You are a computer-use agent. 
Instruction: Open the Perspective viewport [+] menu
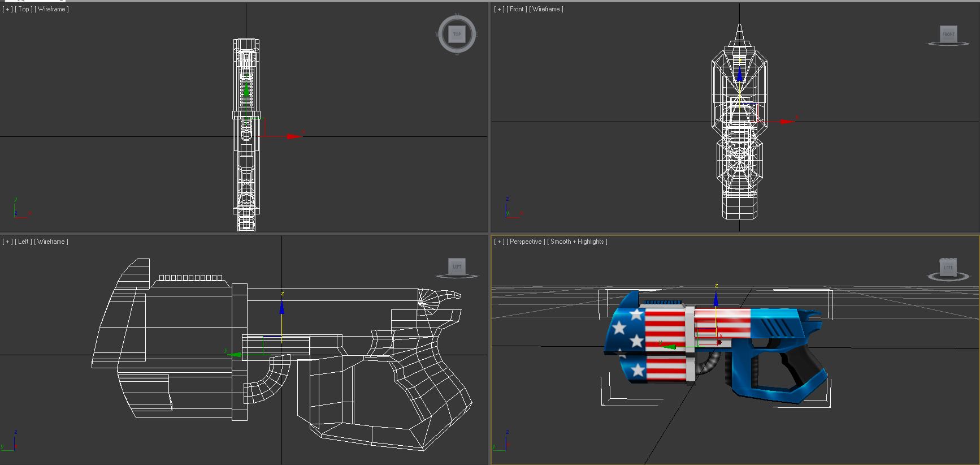[x=499, y=242]
